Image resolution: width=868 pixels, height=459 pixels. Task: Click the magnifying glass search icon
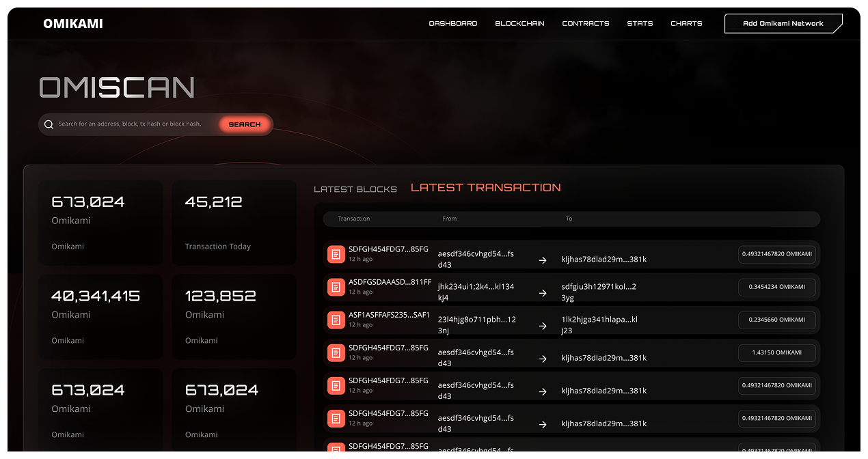49,124
